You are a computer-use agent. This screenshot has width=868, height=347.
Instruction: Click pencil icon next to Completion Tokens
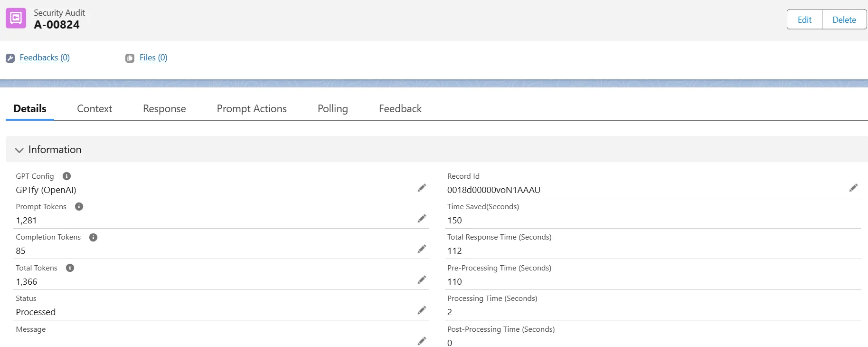(422, 249)
